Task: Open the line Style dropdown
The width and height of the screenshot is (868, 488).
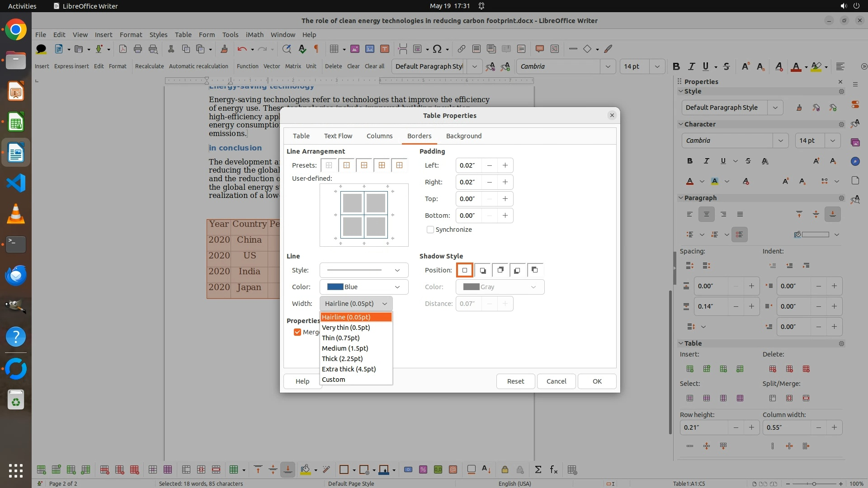Action: click(363, 270)
